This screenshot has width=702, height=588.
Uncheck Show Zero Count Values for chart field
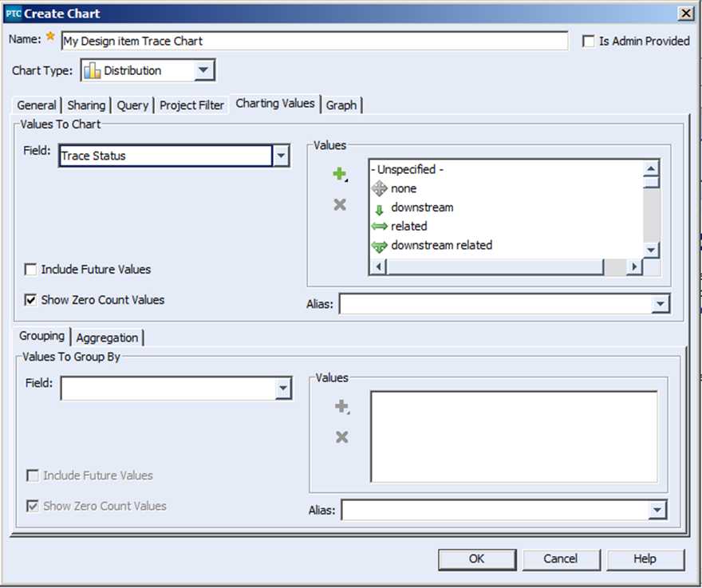[x=30, y=300]
